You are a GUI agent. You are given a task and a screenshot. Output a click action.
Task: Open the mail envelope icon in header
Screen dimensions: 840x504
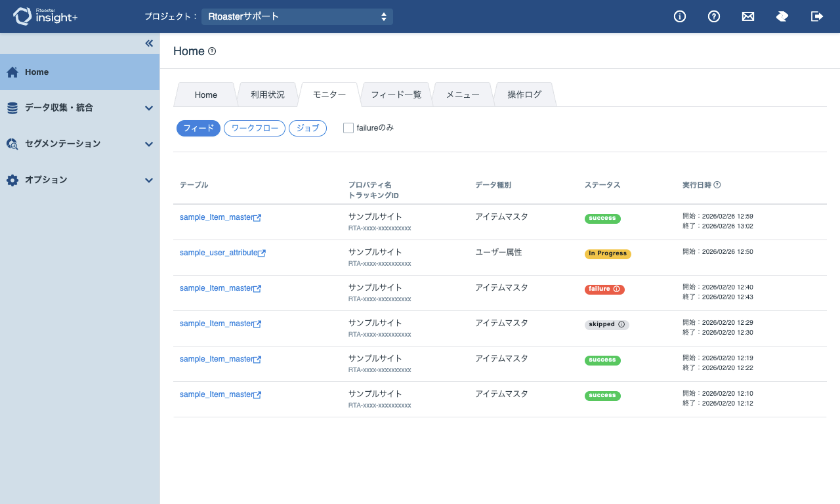tap(748, 16)
